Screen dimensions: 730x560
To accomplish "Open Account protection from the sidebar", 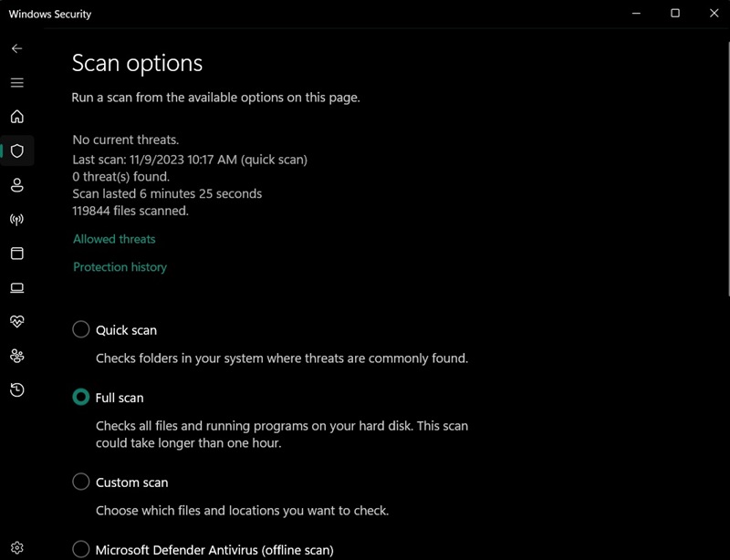I will (16, 185).
